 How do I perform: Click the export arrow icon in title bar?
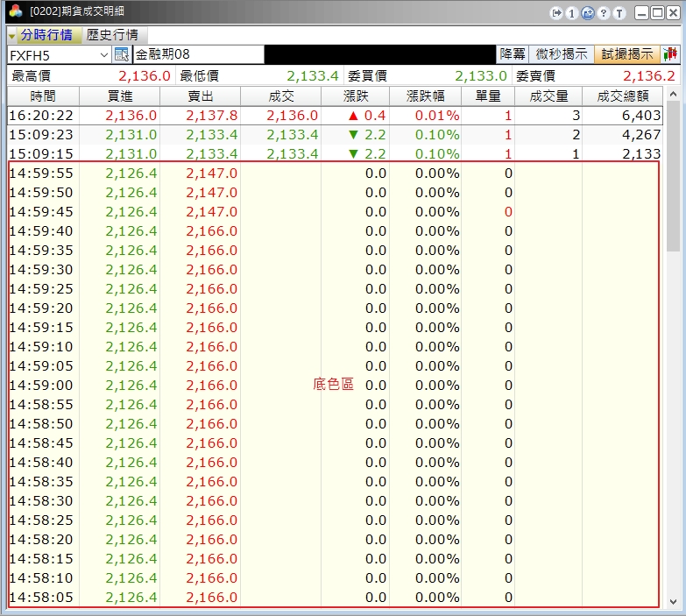[x=556, y=13]
